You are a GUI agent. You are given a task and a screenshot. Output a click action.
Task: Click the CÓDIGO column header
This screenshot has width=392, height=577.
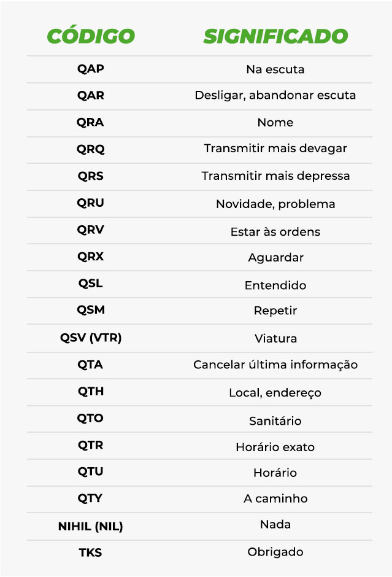[x=91, y=36]
